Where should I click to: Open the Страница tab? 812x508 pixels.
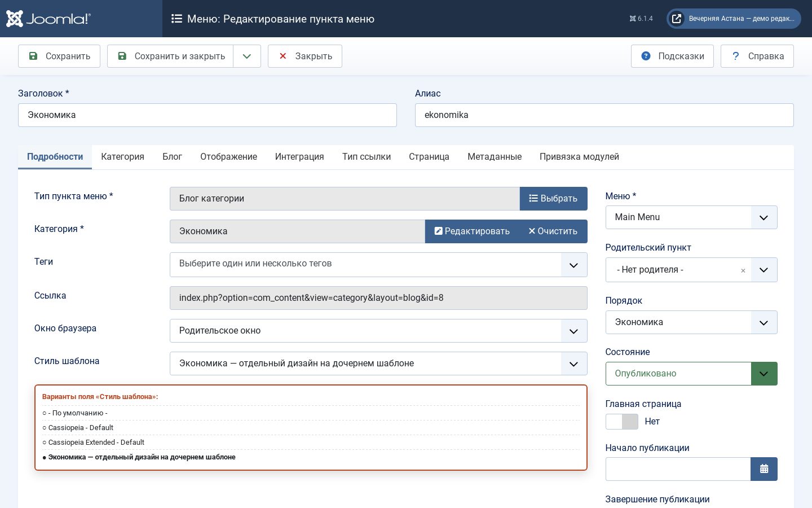click(429, 157)
